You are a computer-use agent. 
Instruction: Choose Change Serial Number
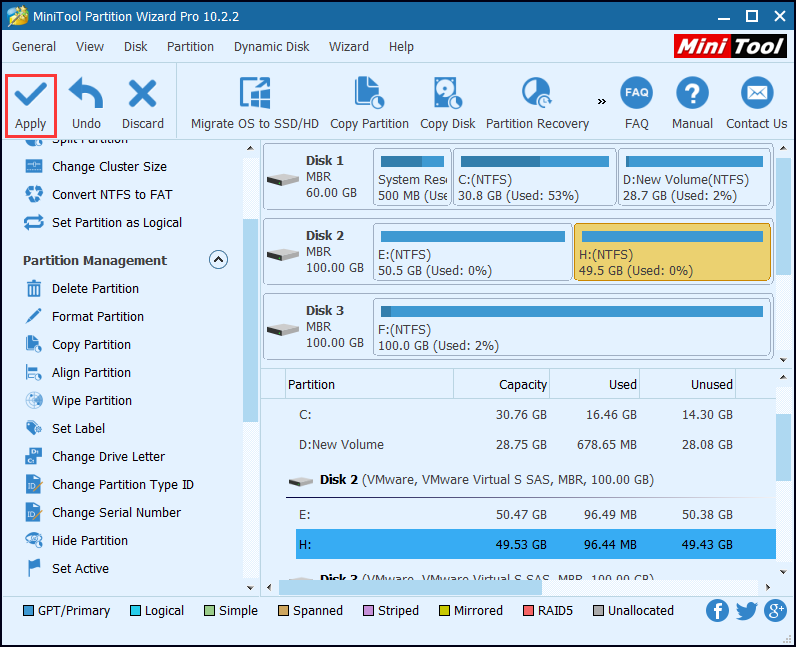coord(103,512)
